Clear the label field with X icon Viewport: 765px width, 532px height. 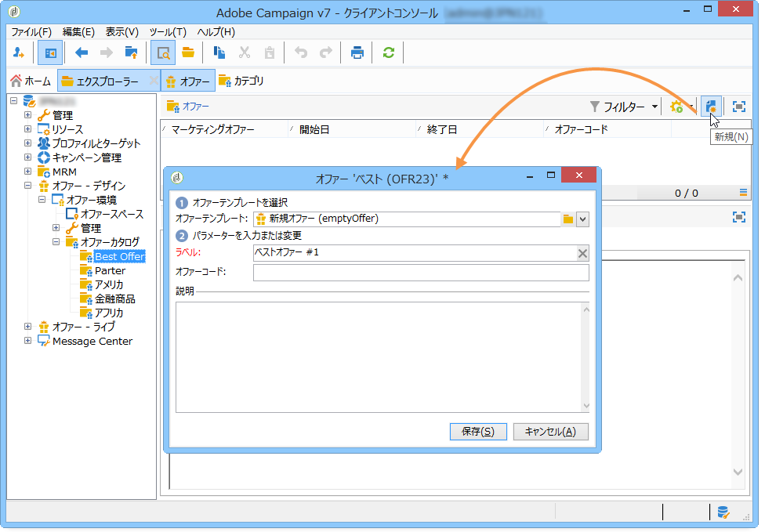click(582, 253)
